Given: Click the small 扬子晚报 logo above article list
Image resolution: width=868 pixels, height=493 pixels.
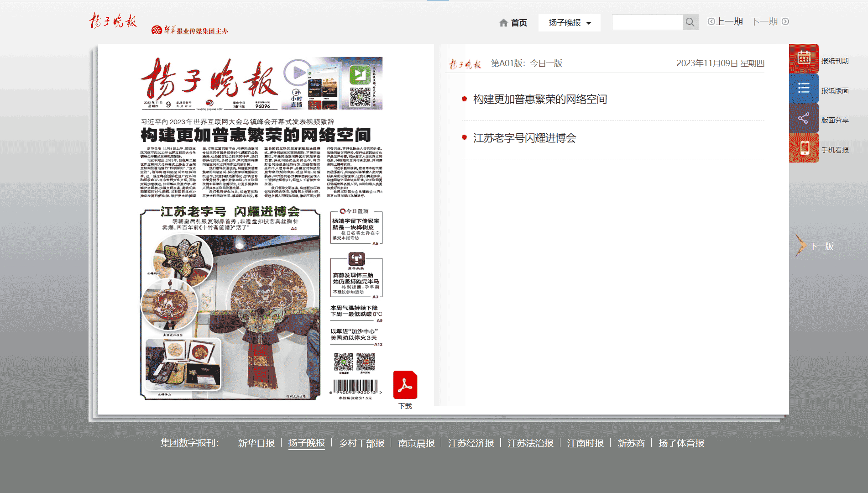Looking at the screenshot, I should point(465,64).
